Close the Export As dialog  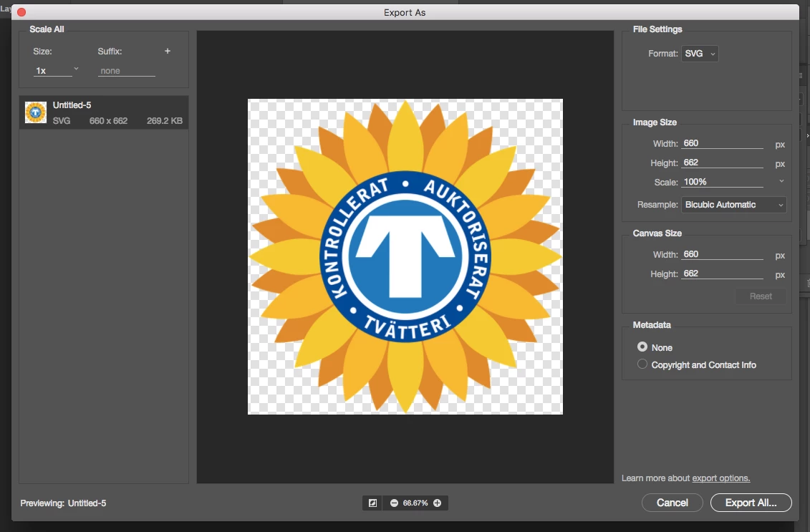[21, 12]
